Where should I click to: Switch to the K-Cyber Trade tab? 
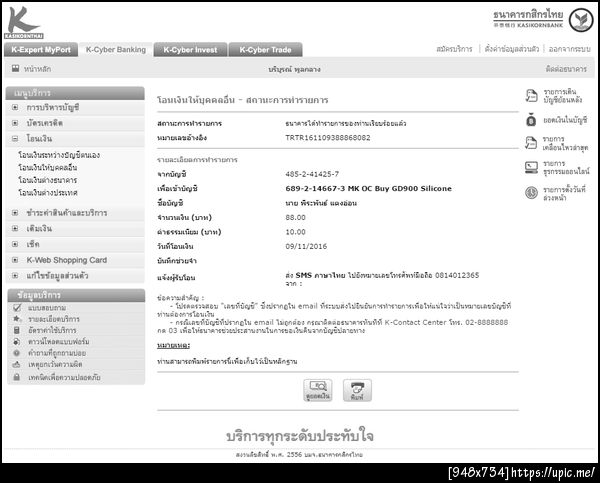(265, 50)
